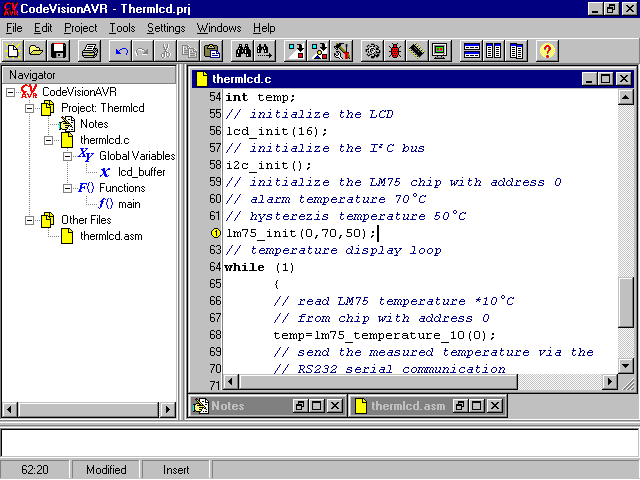Collapse the CodeVisionAVR root tree node

tap(11, 92)
